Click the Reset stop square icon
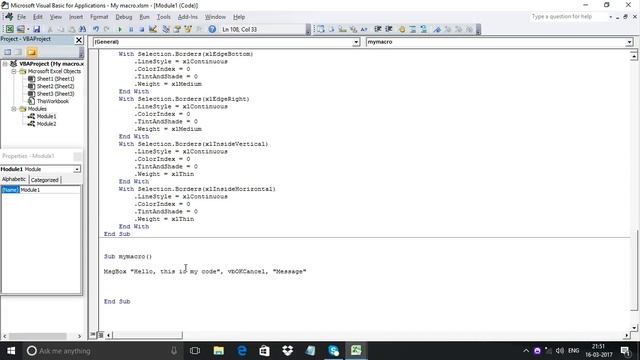This screenshot has width=640, height=360. coord(142,29)
